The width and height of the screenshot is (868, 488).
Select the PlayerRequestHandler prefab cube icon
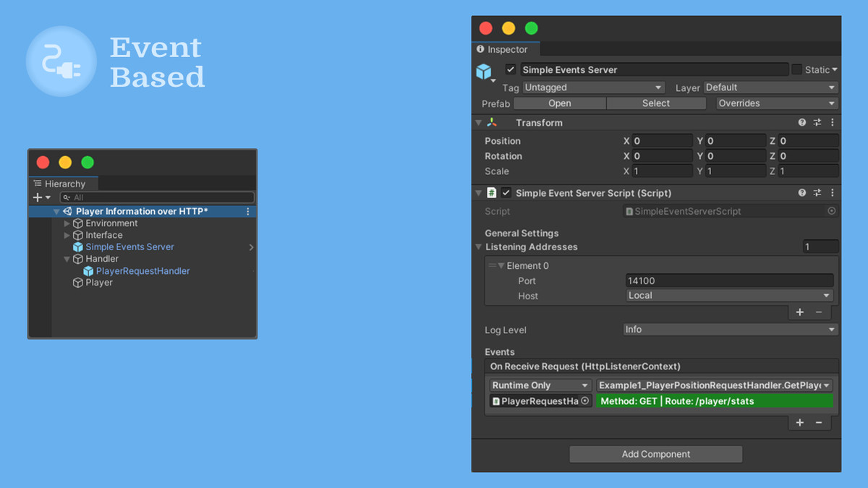coord(88,271)
